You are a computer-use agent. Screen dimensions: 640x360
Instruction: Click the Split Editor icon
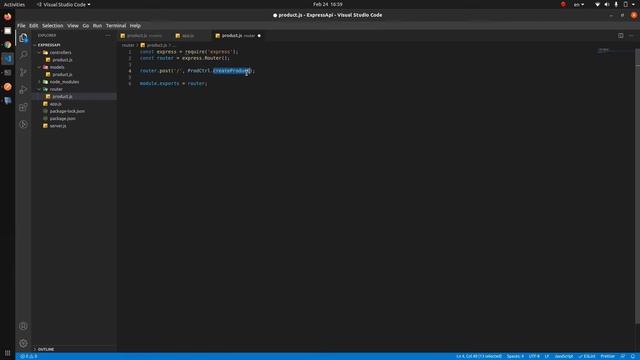coord(620,36)
